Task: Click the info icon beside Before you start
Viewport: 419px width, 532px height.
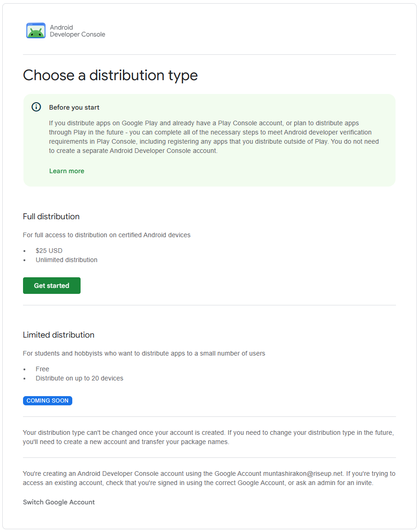Action: pos(36,107)
